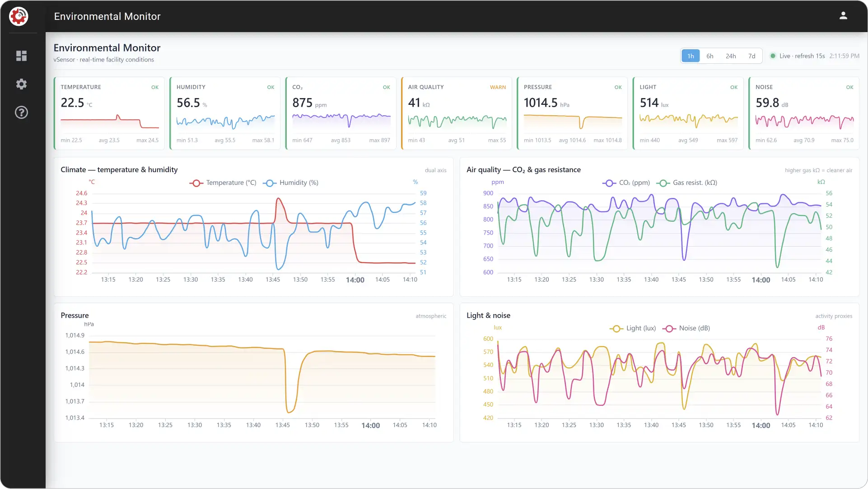Click 'vSensor · real-time facility conditions' subtitle

point(103,60)
